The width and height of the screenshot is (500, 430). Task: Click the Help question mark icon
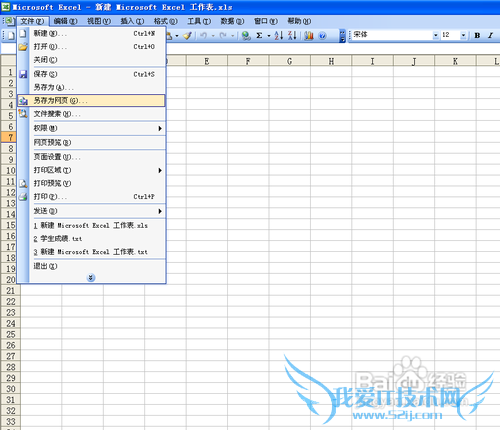[322, 35]
